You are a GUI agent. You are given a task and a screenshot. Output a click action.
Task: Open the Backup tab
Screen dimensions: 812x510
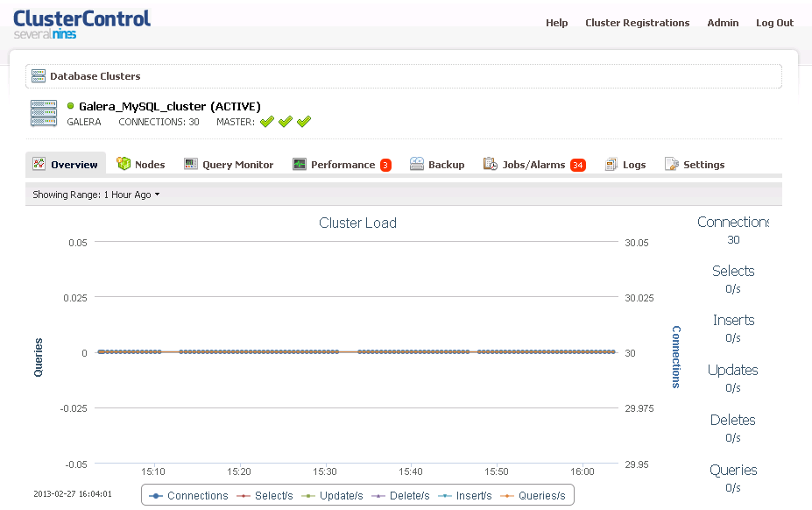(x=437, y=164)
